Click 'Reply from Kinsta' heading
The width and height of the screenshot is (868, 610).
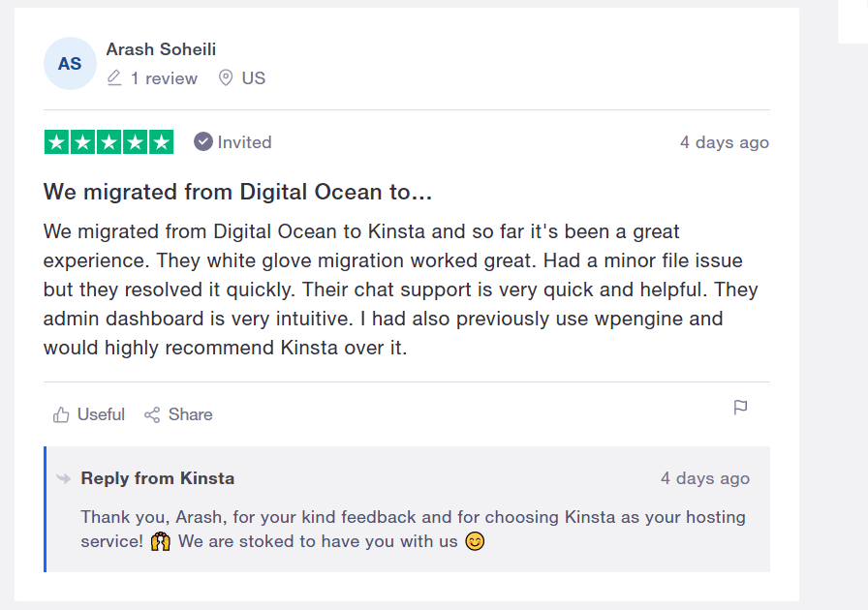point(158,478)
